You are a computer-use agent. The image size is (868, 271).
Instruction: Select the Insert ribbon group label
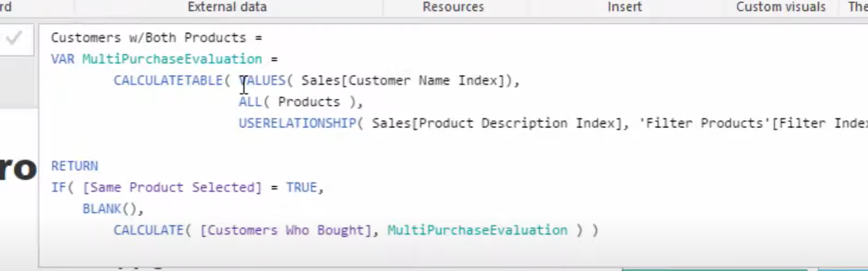(x=624, y=7)
